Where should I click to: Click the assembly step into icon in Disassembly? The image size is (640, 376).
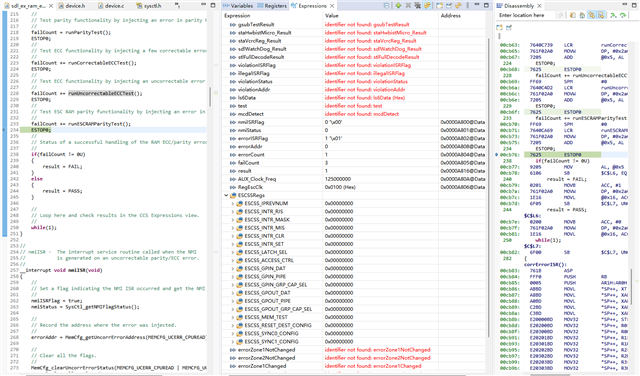point(613,16)
